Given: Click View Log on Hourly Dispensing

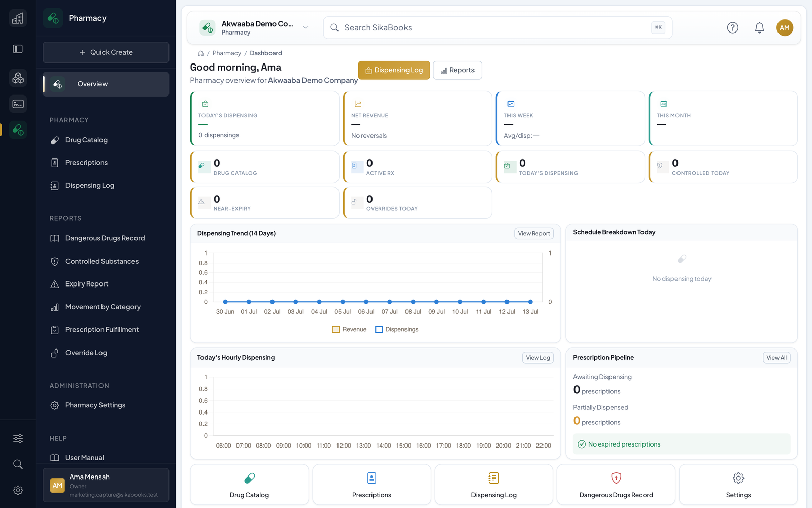Looking at the screenshot, I should coord(538,358).
